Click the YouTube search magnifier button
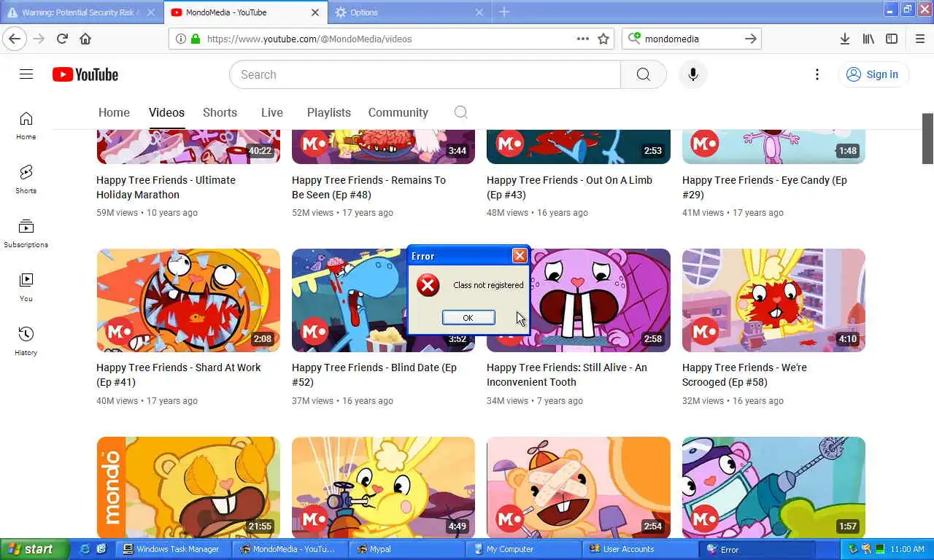Image resolution: width=934 pixels, height=560 pixels. (643, 74)
